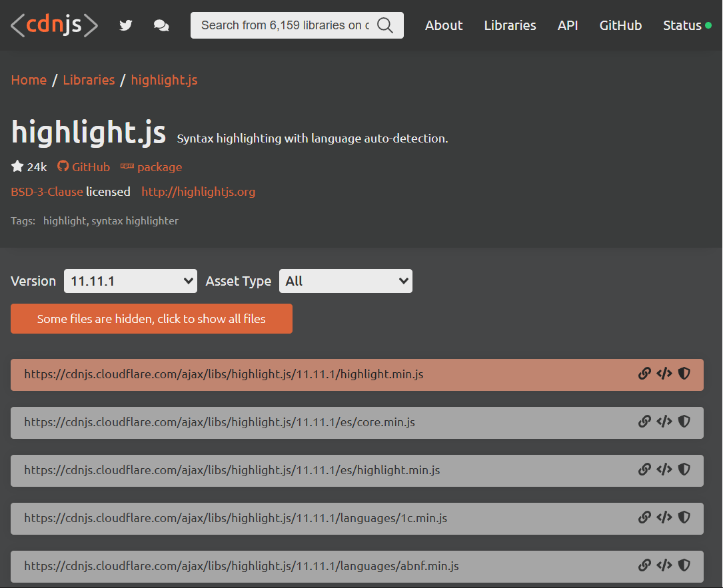Viewport: 723px width, 588px height.
Task: Open the GitHub nav item
Action: 620,25
